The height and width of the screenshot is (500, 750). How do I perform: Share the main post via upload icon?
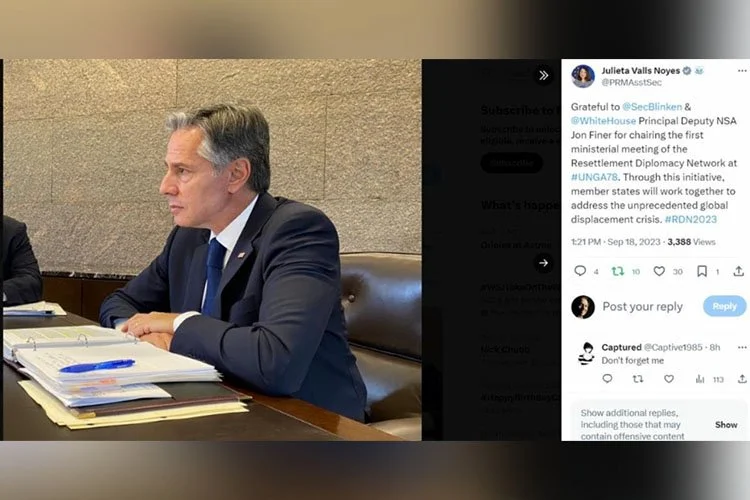(x=739, y=271)
